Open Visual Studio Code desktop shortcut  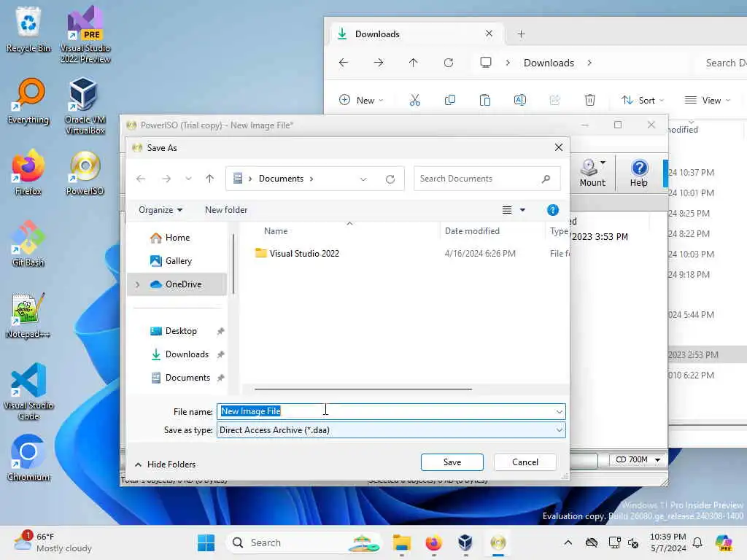pos(28,392)
